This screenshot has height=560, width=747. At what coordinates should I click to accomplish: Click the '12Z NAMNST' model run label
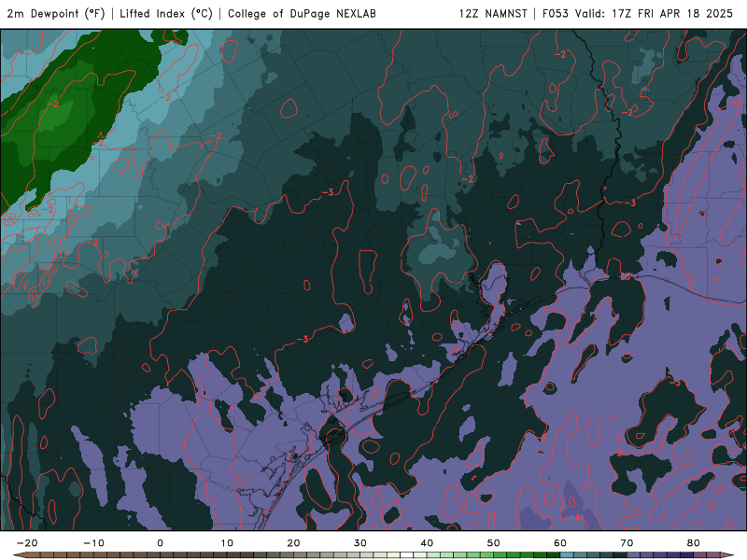493,13
